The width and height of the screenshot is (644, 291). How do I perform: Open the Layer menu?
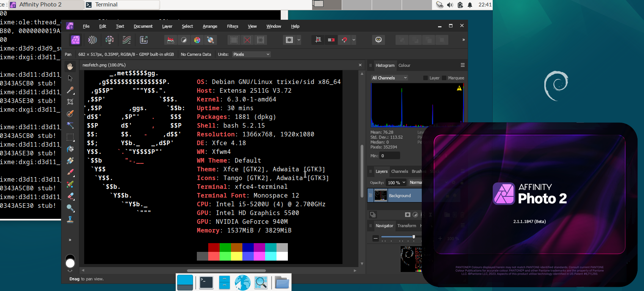coord(167,26)
